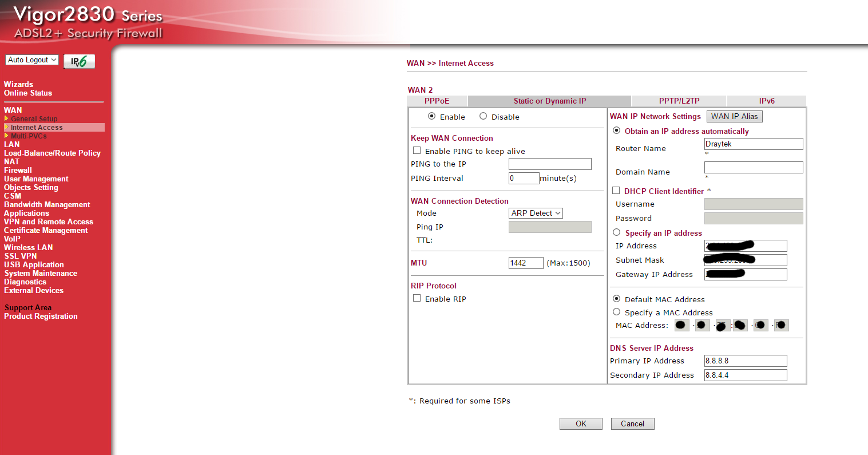
Task: Open the Auto Logout dropdown
Action: (32, 60)
